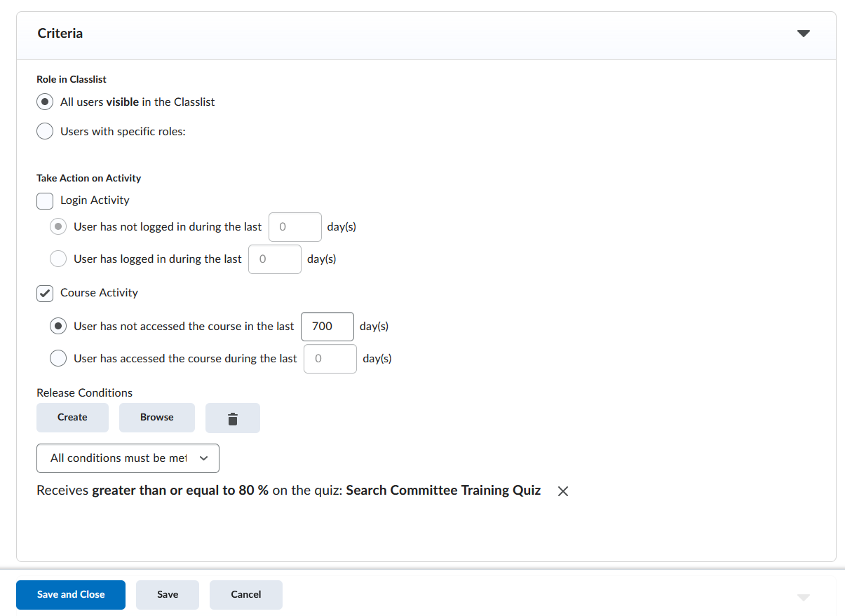Click the Save button
This screenshot has height=616, width=845.
pos(168,595)
